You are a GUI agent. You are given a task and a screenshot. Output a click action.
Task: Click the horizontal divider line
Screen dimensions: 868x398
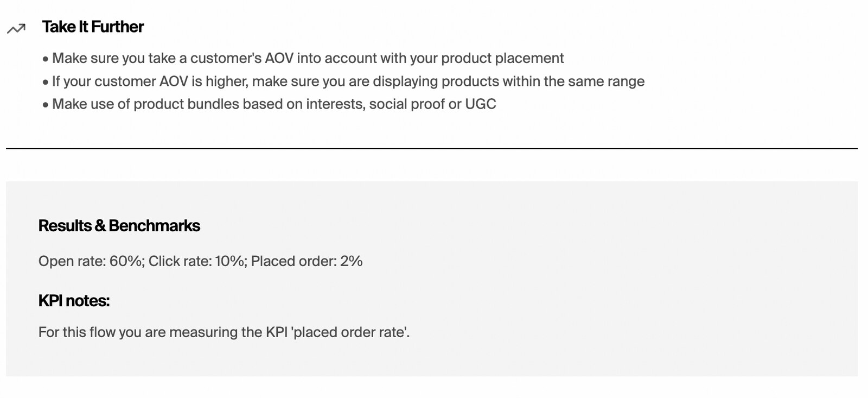(x=432, y=148)
